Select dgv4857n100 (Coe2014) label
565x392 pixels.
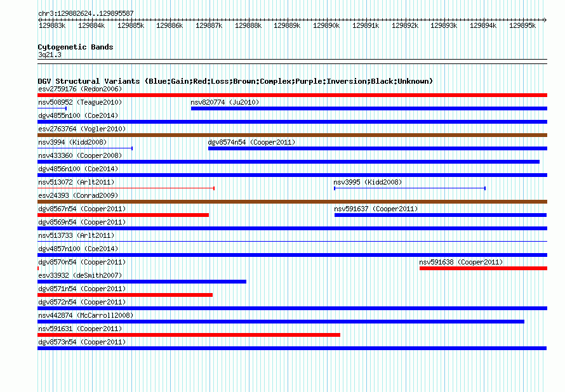coord(78,249)
